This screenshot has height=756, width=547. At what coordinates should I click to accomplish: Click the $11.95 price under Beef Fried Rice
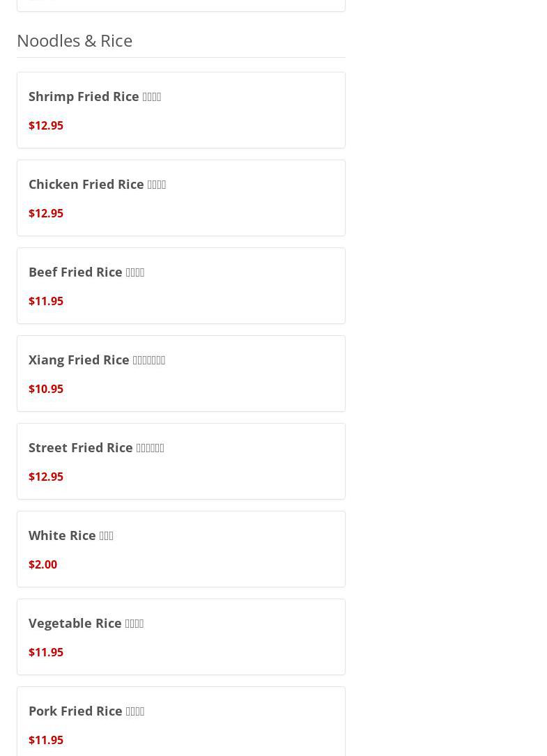pyautogui.click(x=46, y=301)
